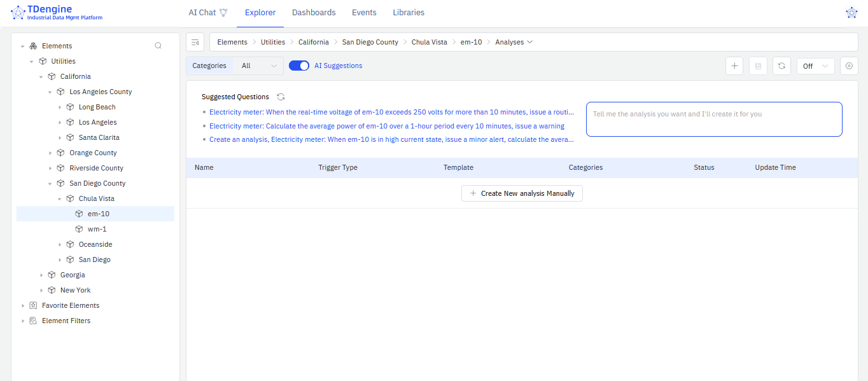Image resolution: width=868 pixels, height=381 pixels.
Task: Expand the Orange County tree node
Action: 51,153
